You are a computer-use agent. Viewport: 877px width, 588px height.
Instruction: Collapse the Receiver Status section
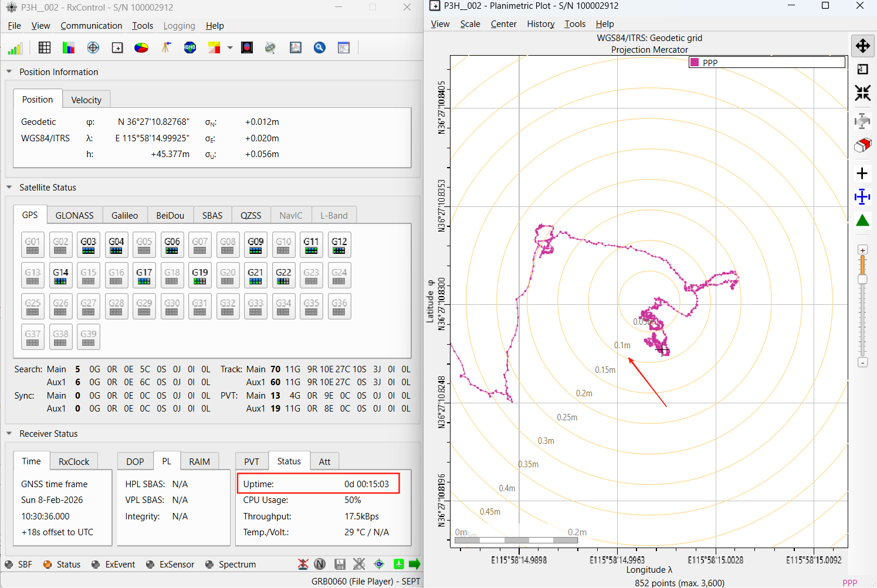click(x=9, y=434)
